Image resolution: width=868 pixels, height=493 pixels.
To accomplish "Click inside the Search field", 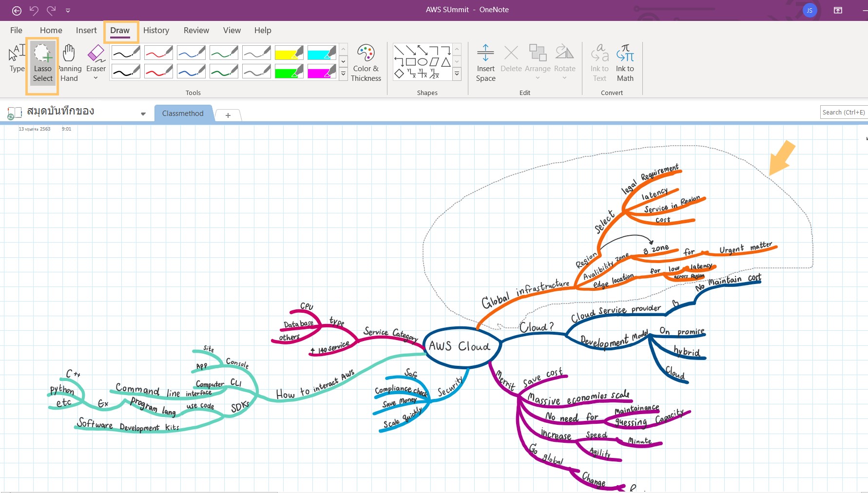I will [x=843, y=112].
